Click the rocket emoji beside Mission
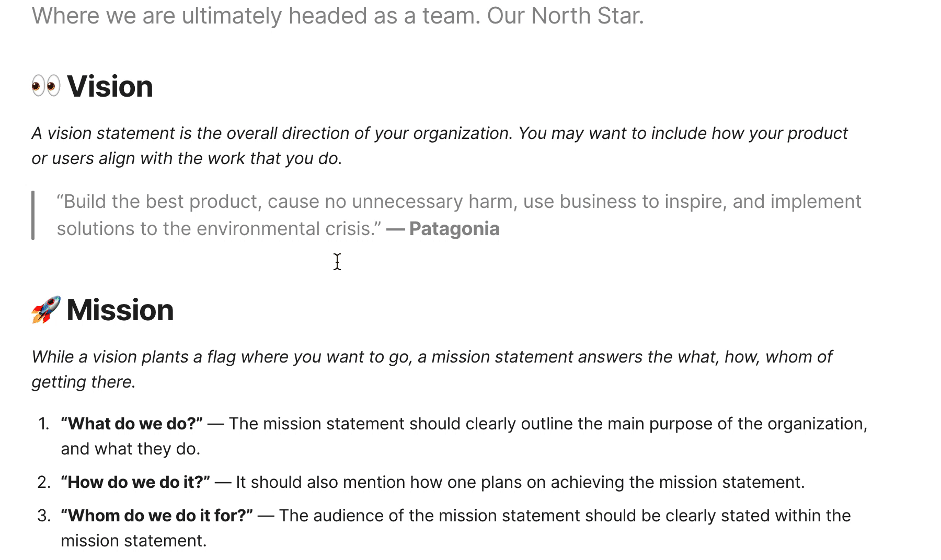The image size is (941, 560). (46, 310)
